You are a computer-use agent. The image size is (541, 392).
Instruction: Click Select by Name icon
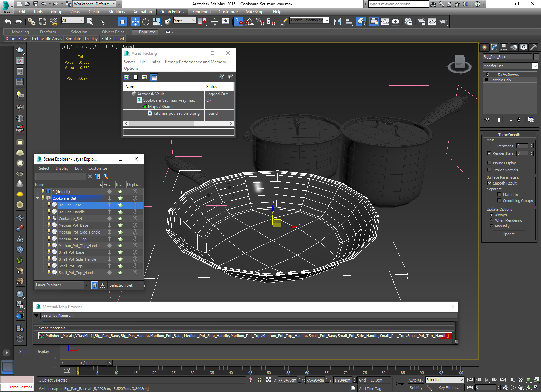(x=100, y=22)
